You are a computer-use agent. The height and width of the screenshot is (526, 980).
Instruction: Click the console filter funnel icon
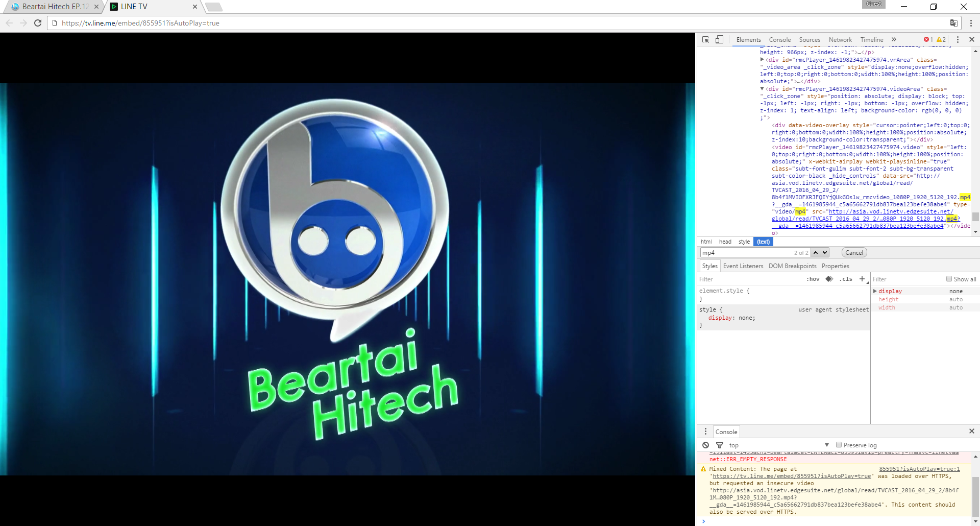coord(720,445)
